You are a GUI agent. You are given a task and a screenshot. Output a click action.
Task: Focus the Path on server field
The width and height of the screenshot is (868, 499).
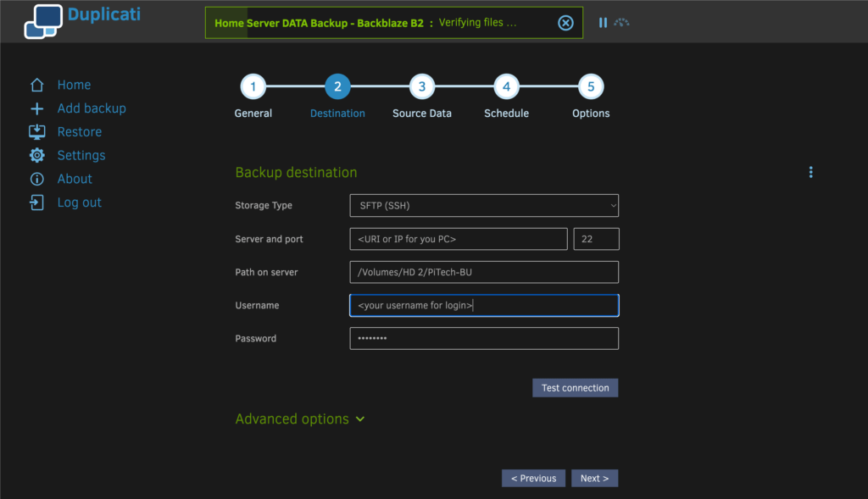pyautogui.click(x=484, y=272)
